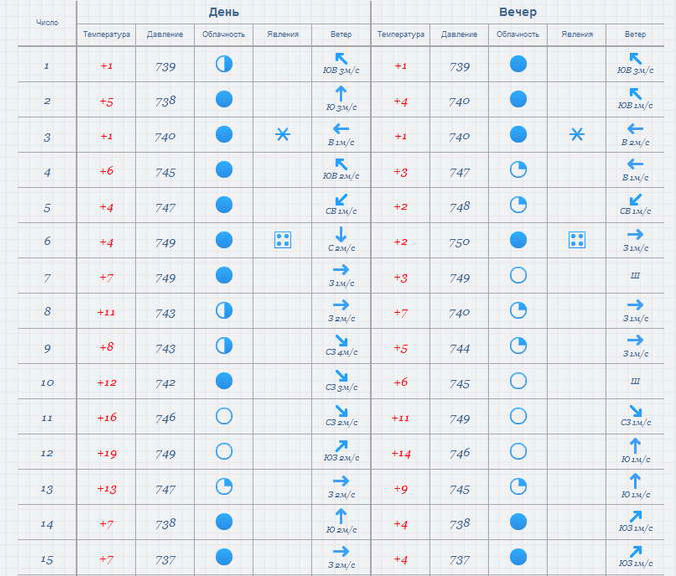Viewport: 676px width, 576px height.
Task: Click the daytime Давление column header
Action: click(165, 34)
